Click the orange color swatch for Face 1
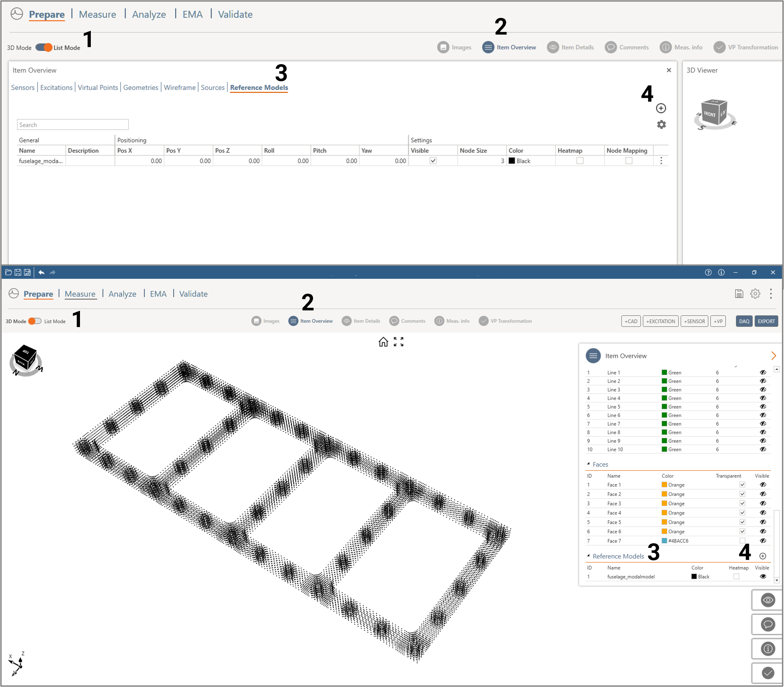Screen dimensions: 784x687 point(664,485)
